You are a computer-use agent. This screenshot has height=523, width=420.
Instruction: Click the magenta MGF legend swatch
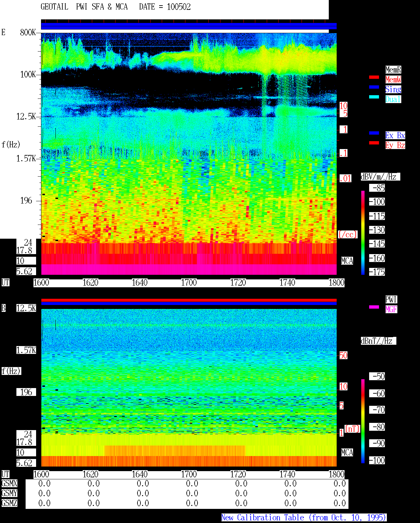tap(374, 307)
